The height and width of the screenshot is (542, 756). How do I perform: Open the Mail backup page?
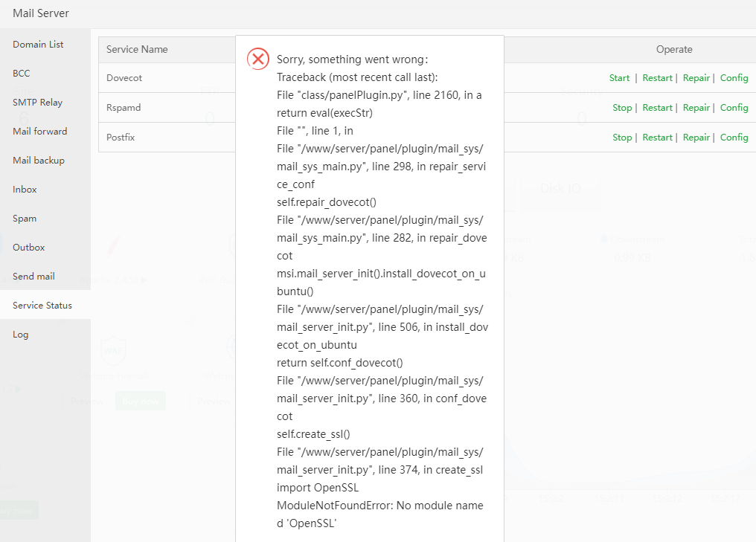[38, 161]
